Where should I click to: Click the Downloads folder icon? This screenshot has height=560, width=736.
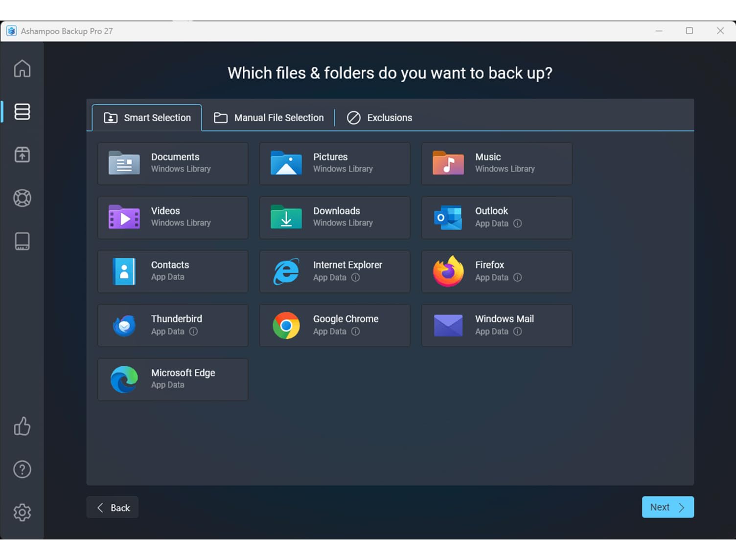(x=286, y=217)
